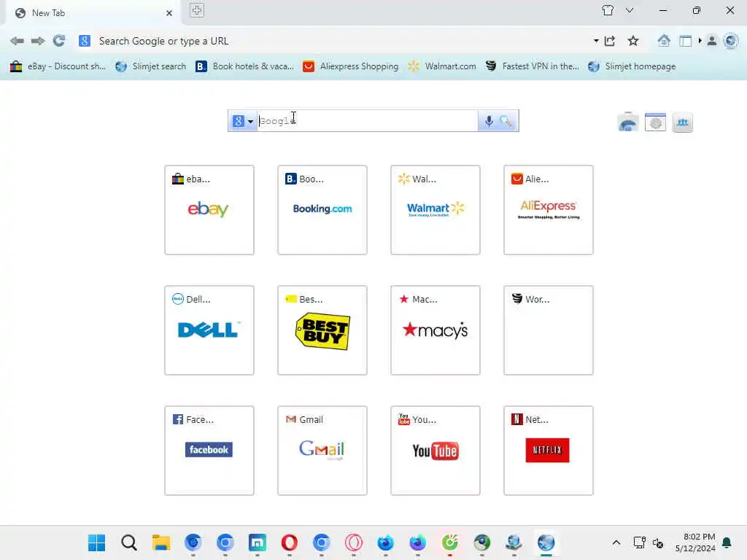Open the user profile icon
Screen dimensions: 747x560
tap(712, 41)
